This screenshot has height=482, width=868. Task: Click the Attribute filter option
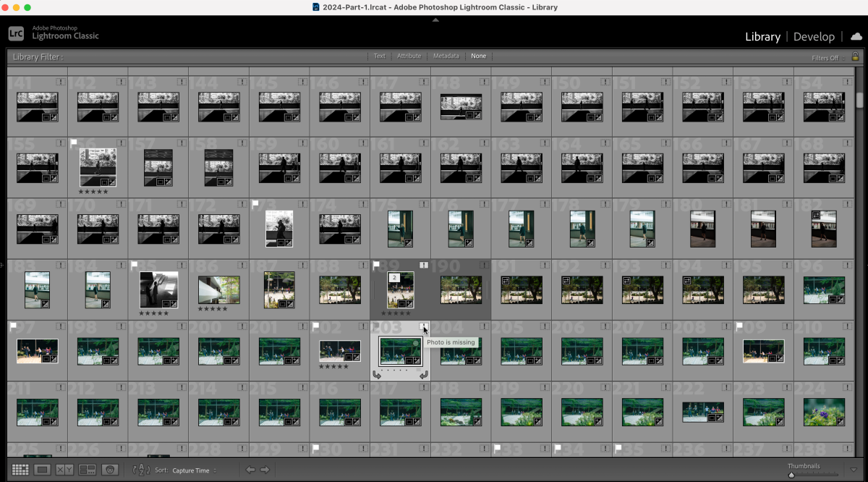(x=409, y=56)
